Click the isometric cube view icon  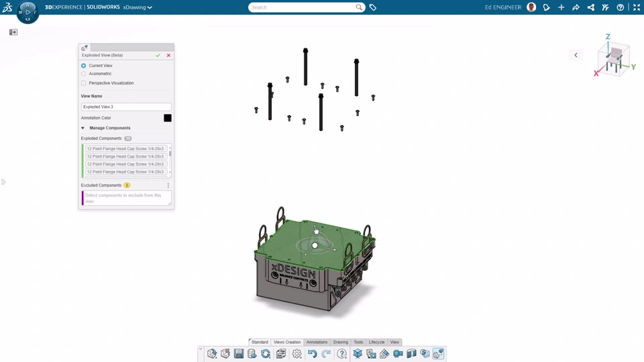[x=358, y=353]
